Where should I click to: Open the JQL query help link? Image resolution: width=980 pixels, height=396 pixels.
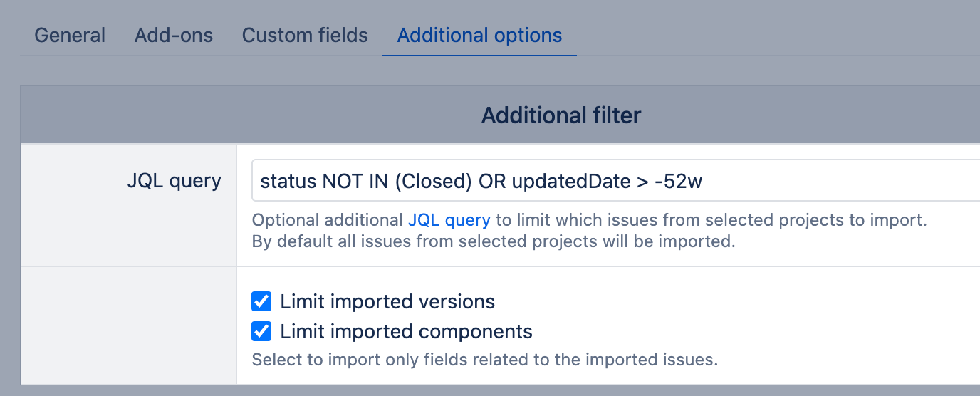tap(449, 220)
